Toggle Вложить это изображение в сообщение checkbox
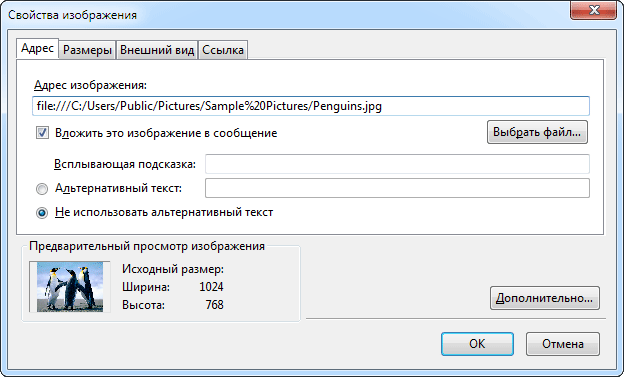This screenshot has height=377, width=624. [x=42, y=133]
